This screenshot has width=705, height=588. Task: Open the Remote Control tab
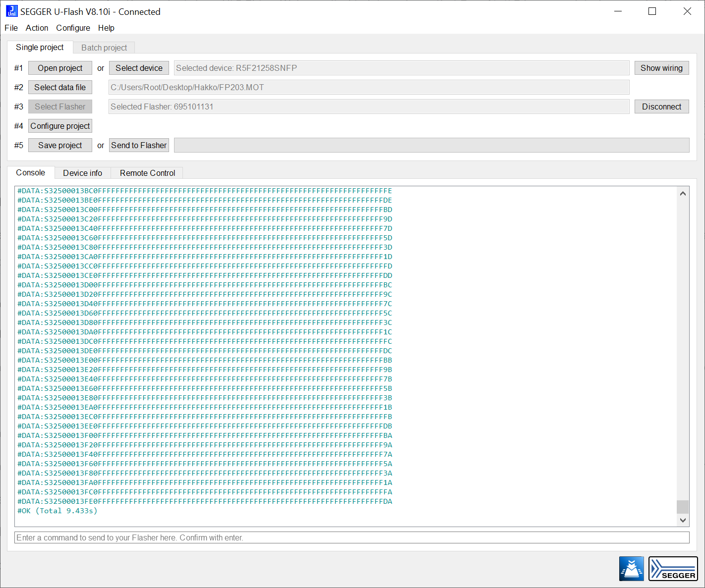147,173
